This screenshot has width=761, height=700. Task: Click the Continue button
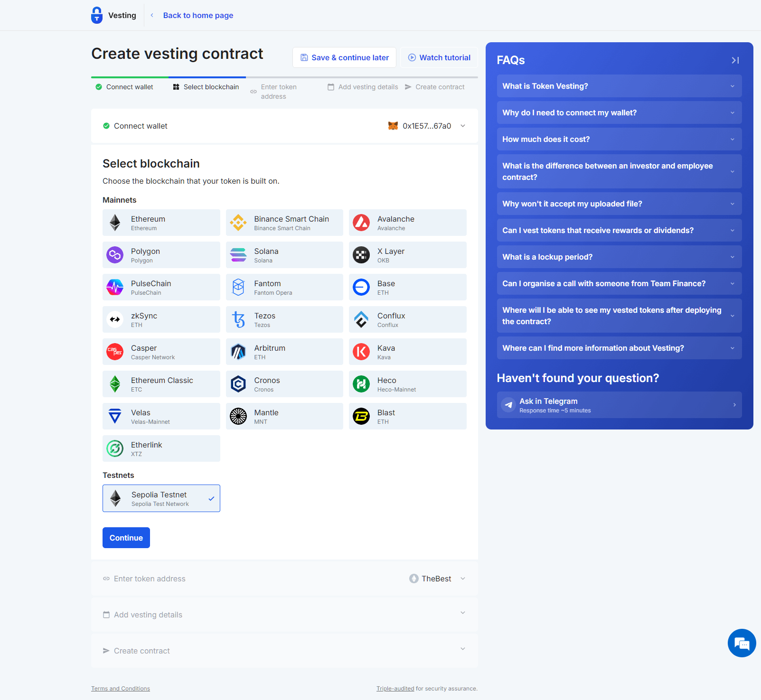(126, 537)
